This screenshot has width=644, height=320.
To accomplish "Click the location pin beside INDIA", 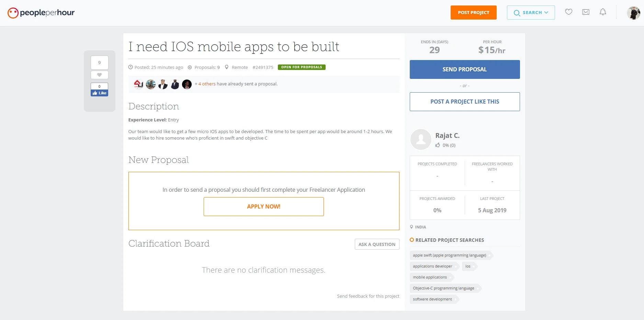I will click(x=411, y=227).
